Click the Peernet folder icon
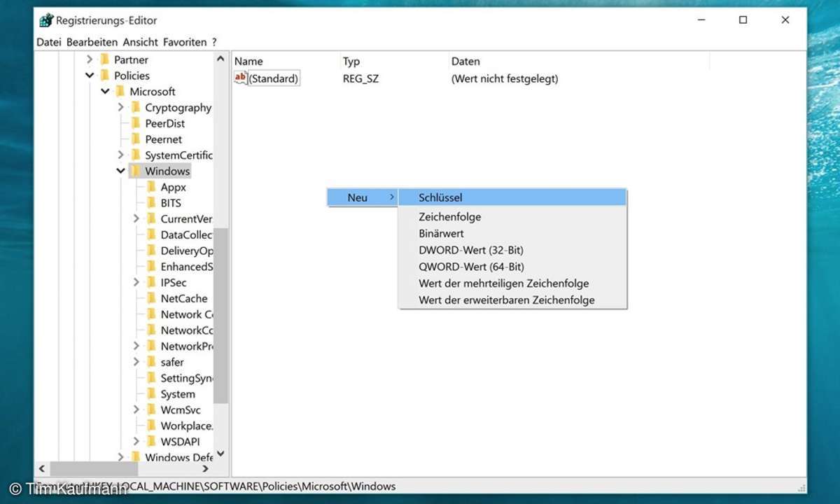 click(135, 139)
